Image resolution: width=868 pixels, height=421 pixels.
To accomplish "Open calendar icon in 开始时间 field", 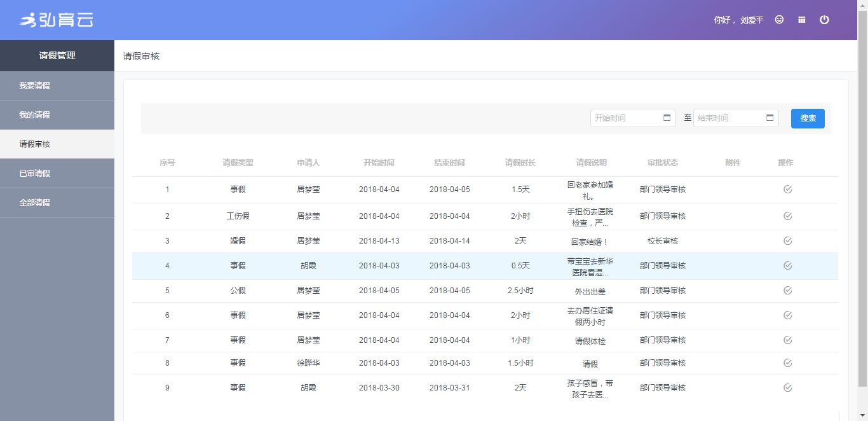I will (667, 118).
